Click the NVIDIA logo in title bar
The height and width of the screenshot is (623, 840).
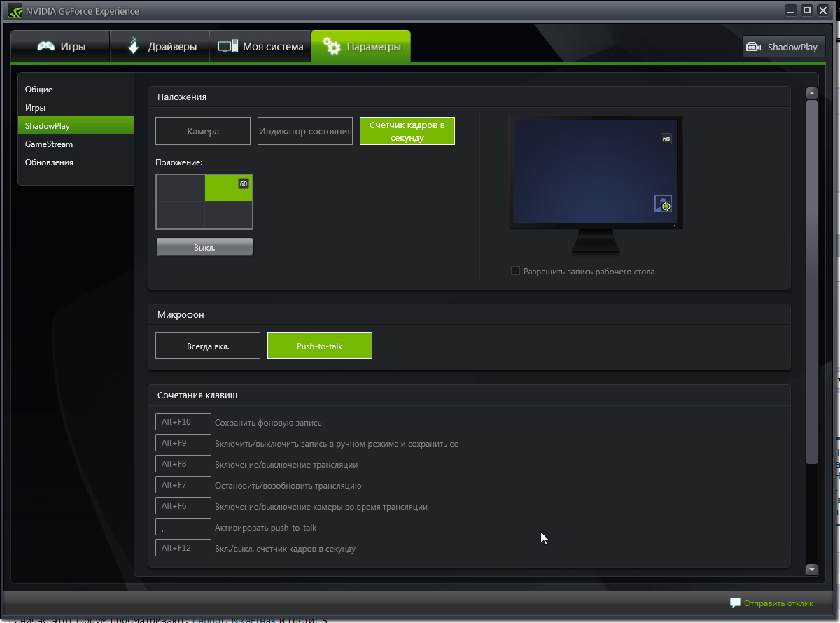click(x=15, y=10)
